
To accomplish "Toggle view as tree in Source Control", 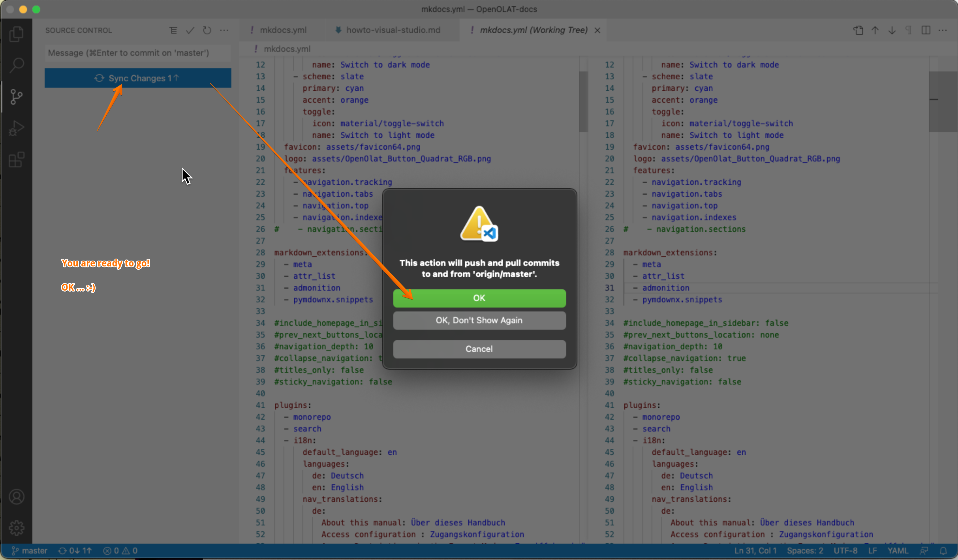I will pos(173,30).
